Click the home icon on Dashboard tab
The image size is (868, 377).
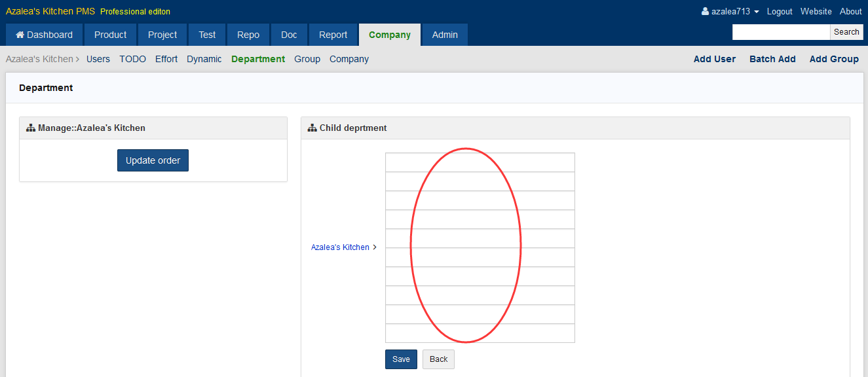(20, 35)
